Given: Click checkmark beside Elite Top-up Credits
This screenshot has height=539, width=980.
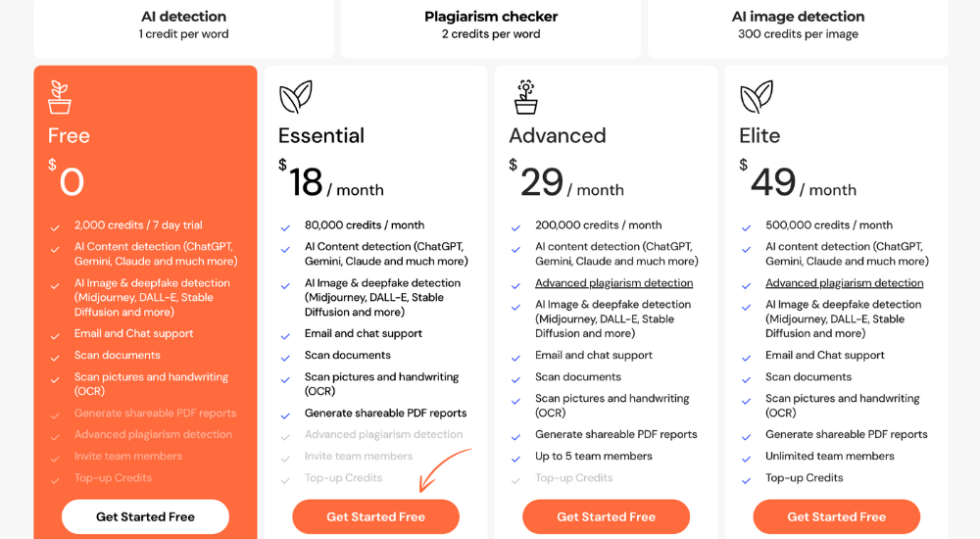Looking at the screenshot, I should pos(746,480).
